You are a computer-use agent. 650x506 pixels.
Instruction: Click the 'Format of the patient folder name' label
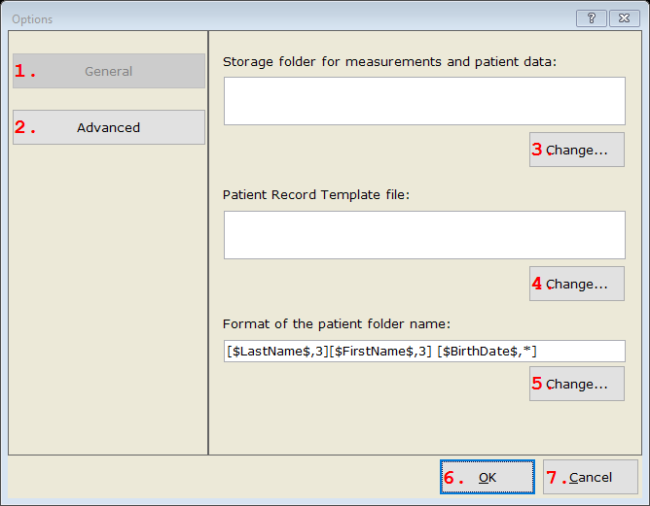337,323
